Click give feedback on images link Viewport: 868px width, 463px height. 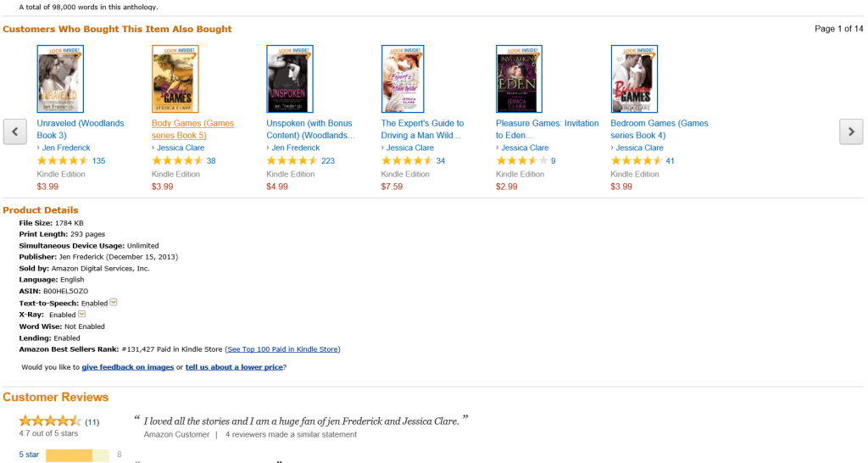click(x=128, y=367)
